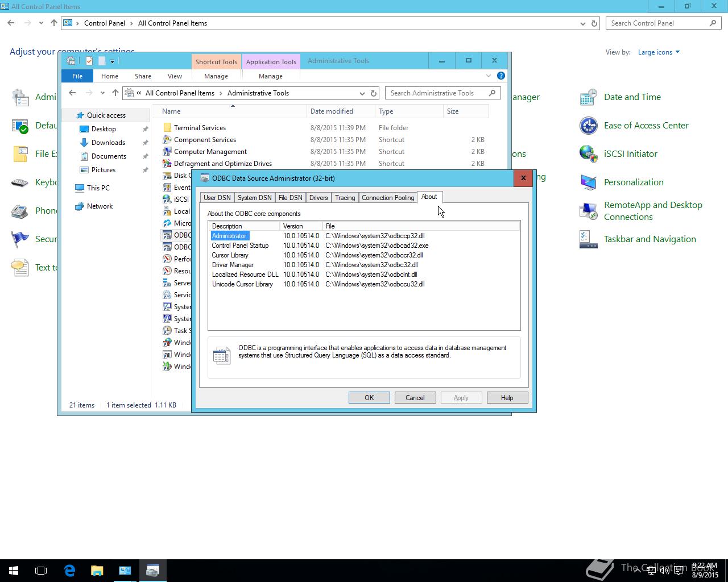This screenshot has width=728, height=582.
Task: Select This PC in navigation pane
Action: (x=98, y=188)
